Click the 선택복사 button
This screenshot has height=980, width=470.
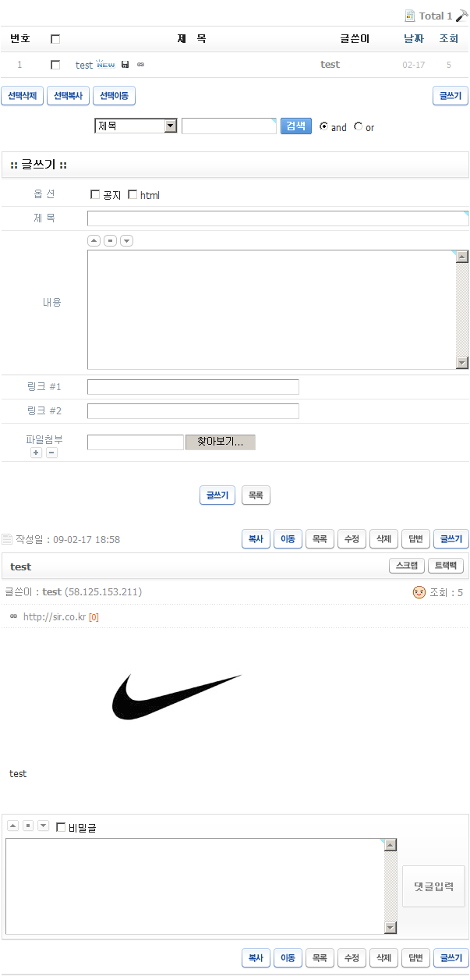pos(68,96)
